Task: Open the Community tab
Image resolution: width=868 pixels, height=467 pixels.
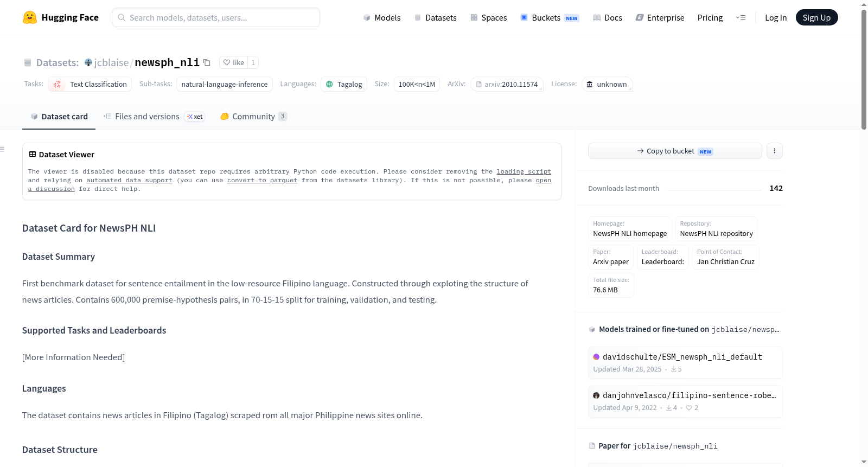Action: click(253, 116)
